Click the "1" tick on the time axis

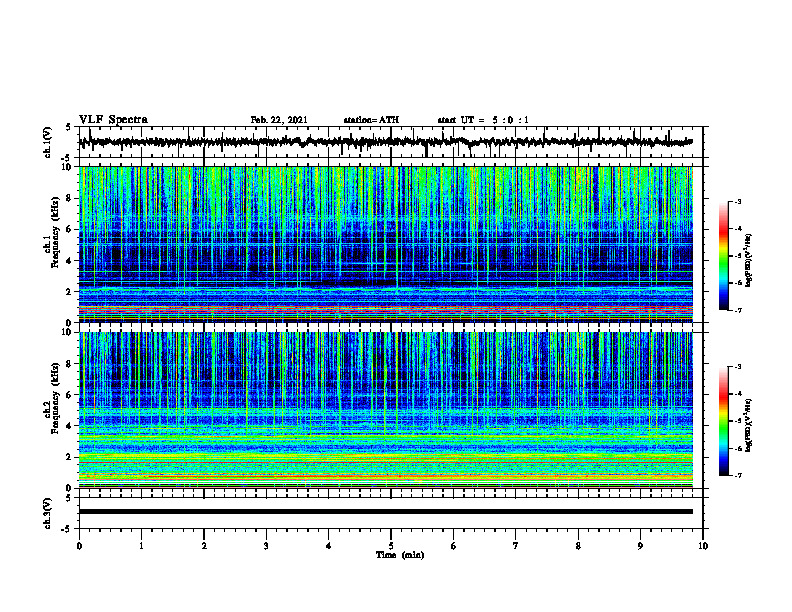click(141, 546)
